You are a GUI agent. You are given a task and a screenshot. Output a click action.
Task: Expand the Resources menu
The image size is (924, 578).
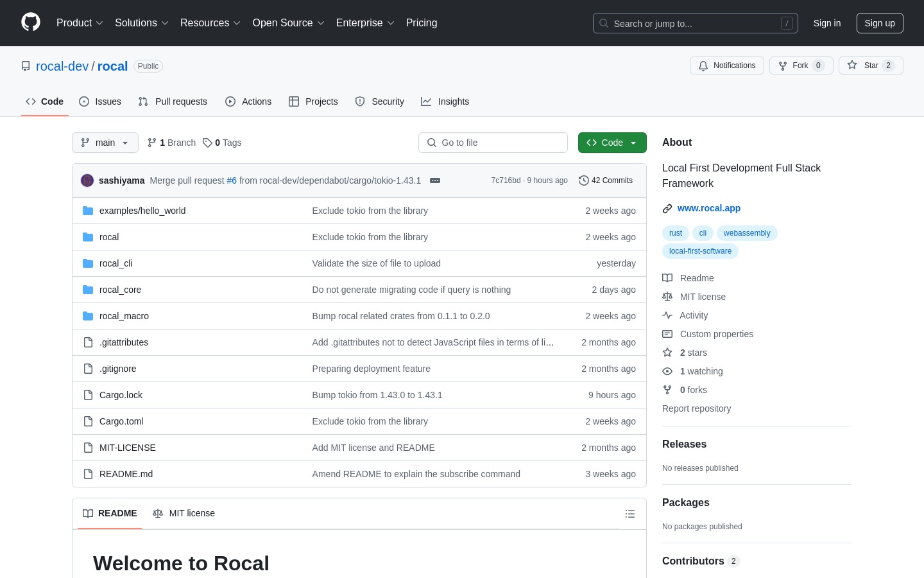(210, 22)
